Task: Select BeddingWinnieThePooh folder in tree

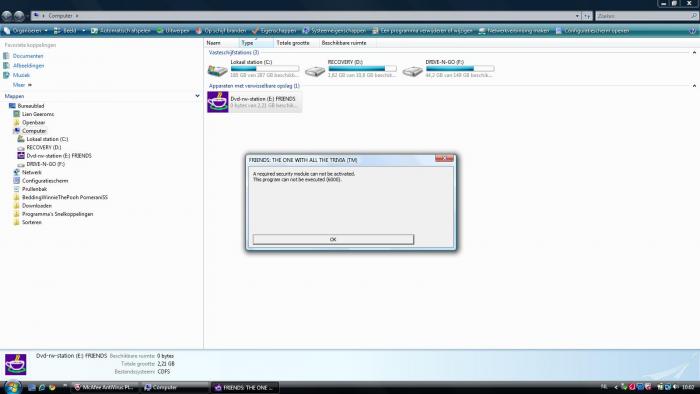Action: click(65, 197)
